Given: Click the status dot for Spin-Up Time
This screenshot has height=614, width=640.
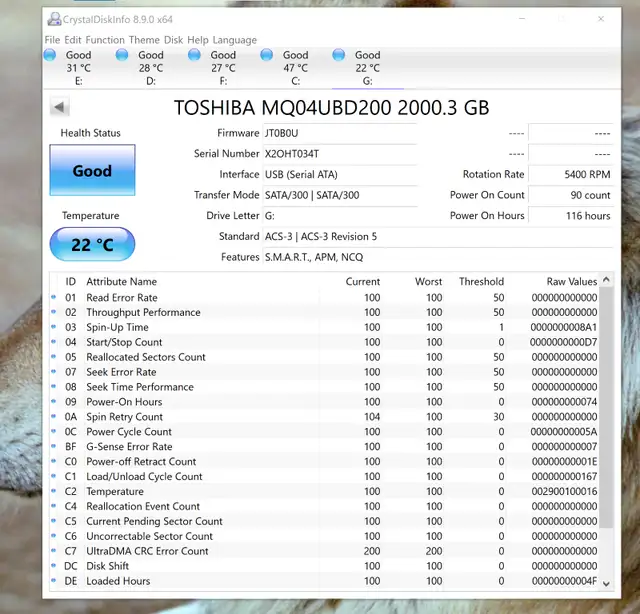Looking at the screenshot, I should click(x=53, y=327).
